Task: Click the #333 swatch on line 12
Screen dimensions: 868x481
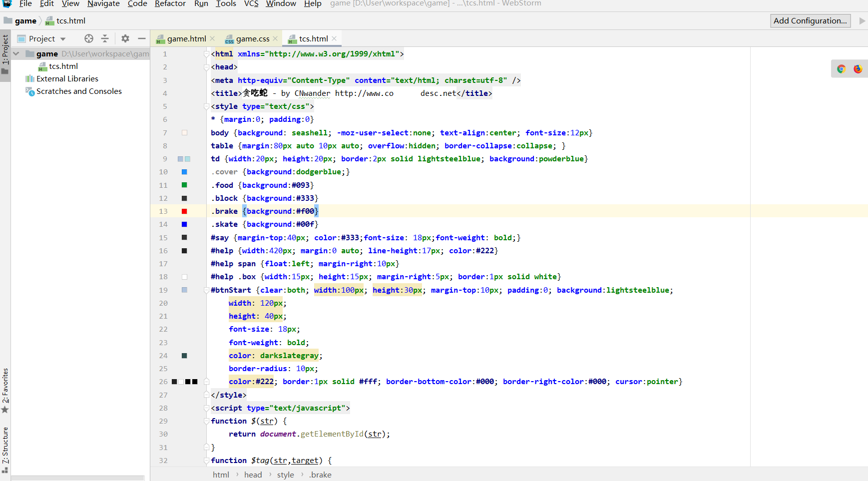Action: [x=184, y=198]
